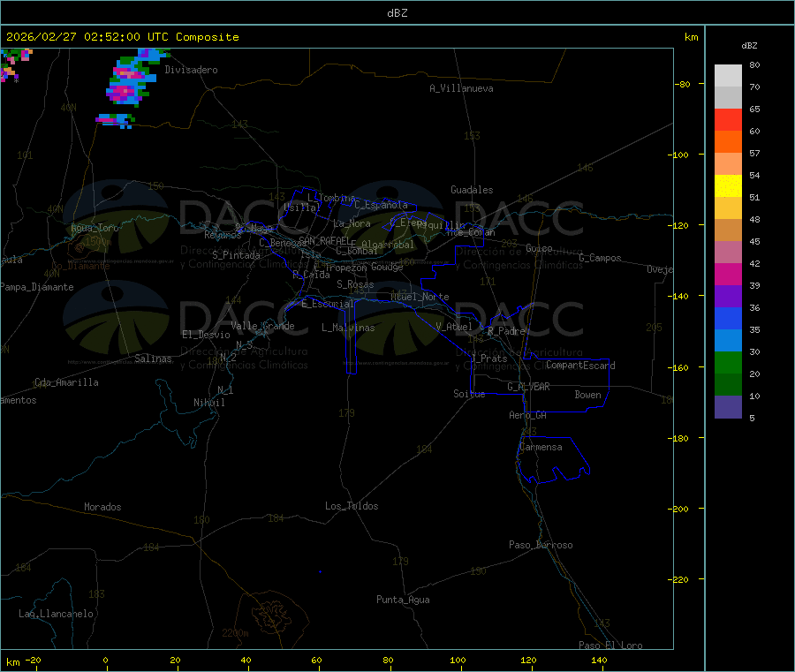Click the Nihuil label
This screenshot has height=672, width=795.
(208, 403)
